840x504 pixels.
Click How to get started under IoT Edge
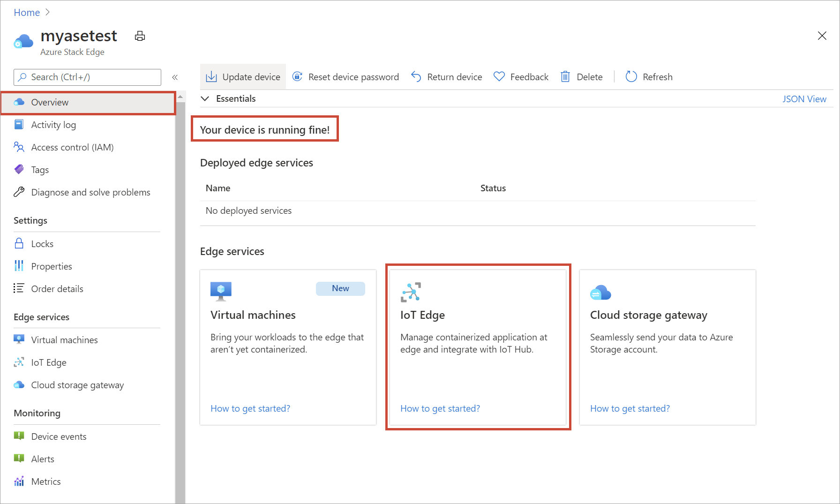coord(440,408)
